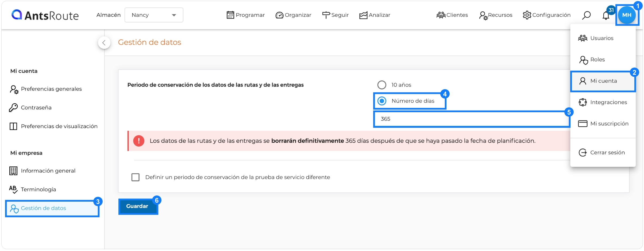This screenshot has width=644, height=251.
Task: Click the Mi suscripción card icon
Action: click(x=583, y=124)
